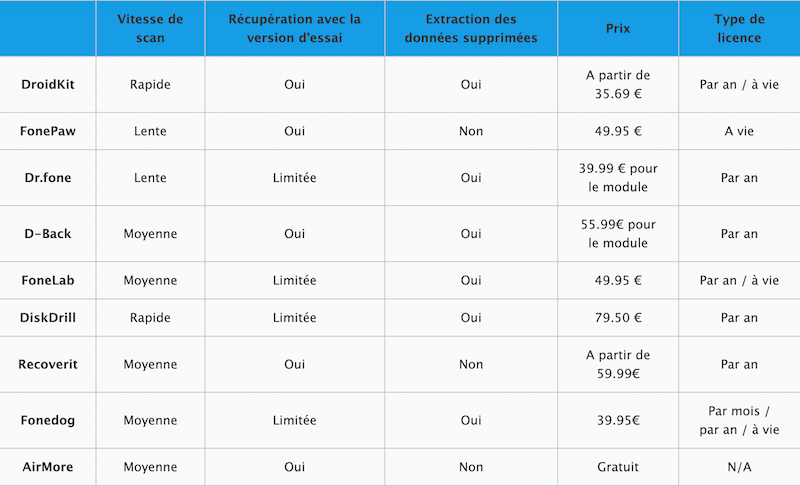Select the 79.50 € price cell
800x486 pixels.
(x=618, y=317)
